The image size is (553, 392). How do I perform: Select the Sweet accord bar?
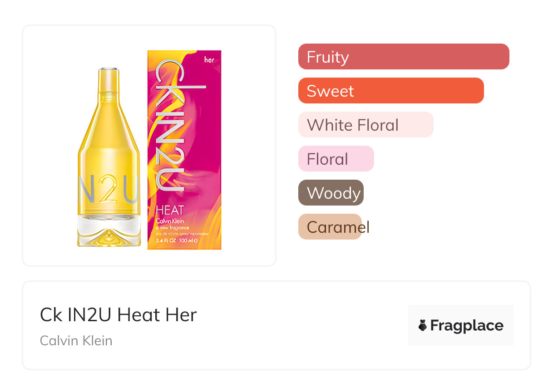coord(391,91)
